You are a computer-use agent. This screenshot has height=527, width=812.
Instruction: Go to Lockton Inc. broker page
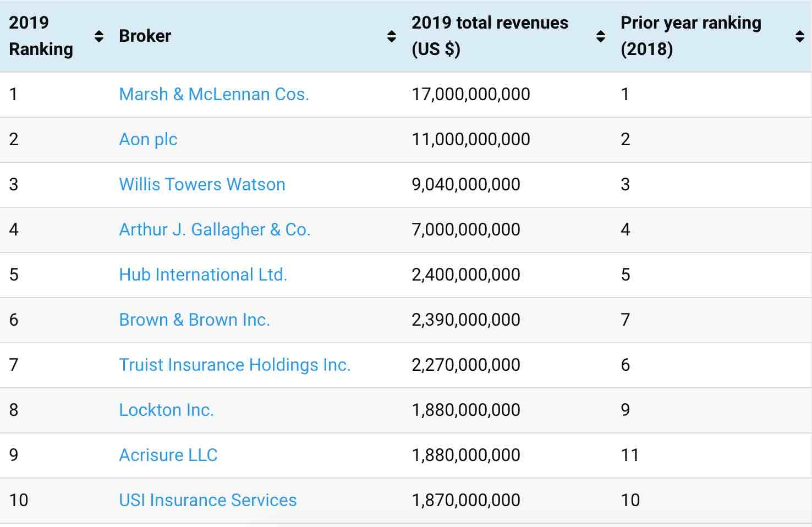[166, 410]
